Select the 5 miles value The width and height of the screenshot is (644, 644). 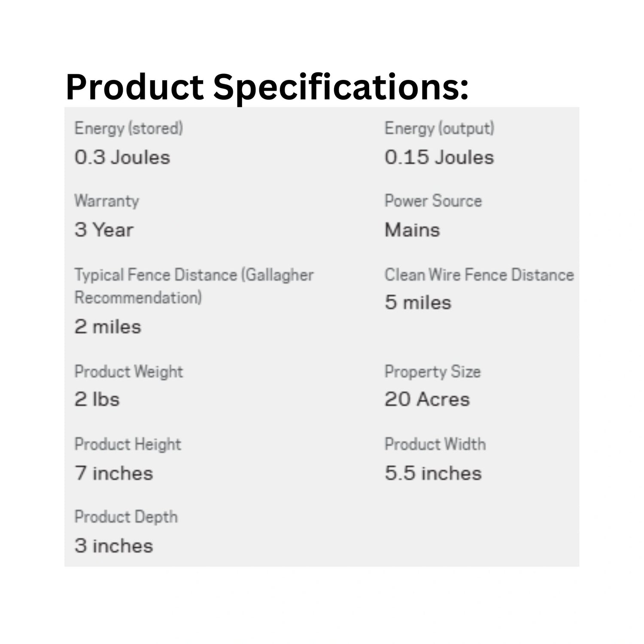418,303
